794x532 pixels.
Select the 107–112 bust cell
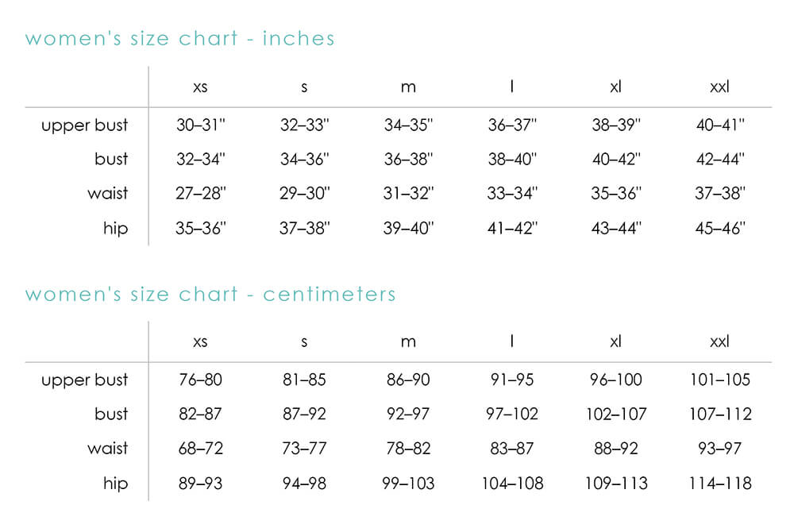(x=720, y=414)
